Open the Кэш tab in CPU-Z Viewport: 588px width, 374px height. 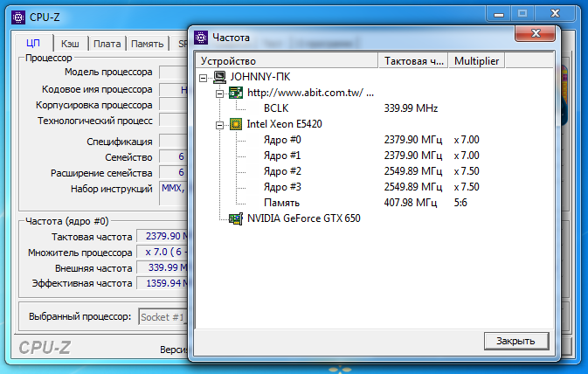click(x=71, y=44)
